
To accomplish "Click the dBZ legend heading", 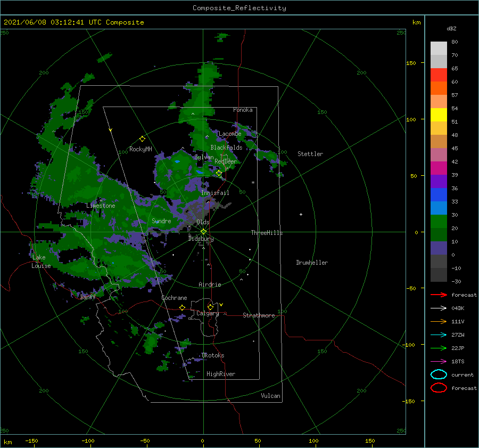I will click(451, 28).
